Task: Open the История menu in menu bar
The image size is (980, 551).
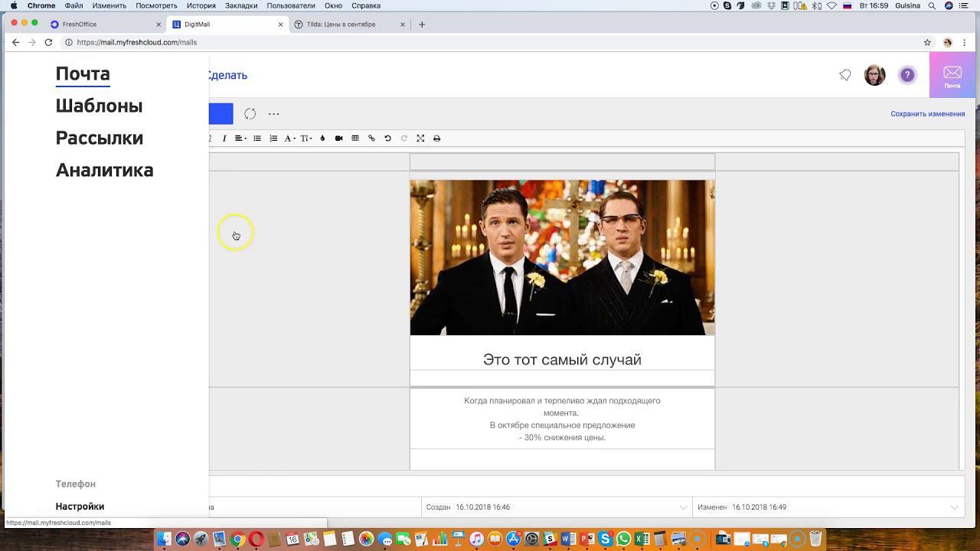Action: tap(201, 5)
